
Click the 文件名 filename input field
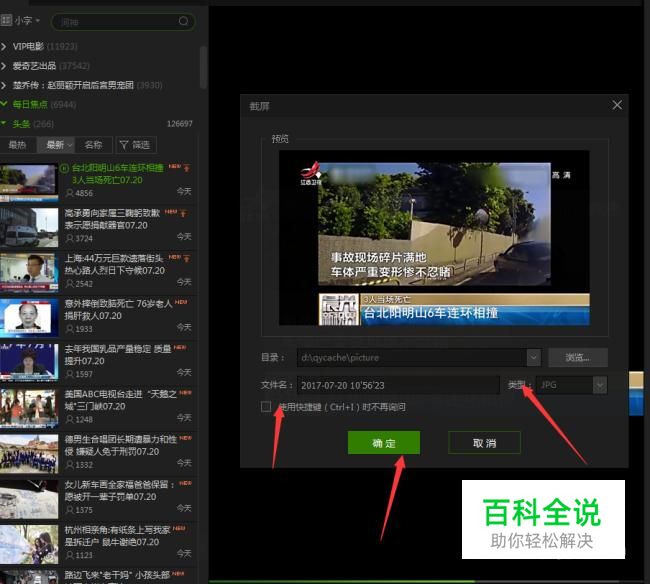[398, 385]
